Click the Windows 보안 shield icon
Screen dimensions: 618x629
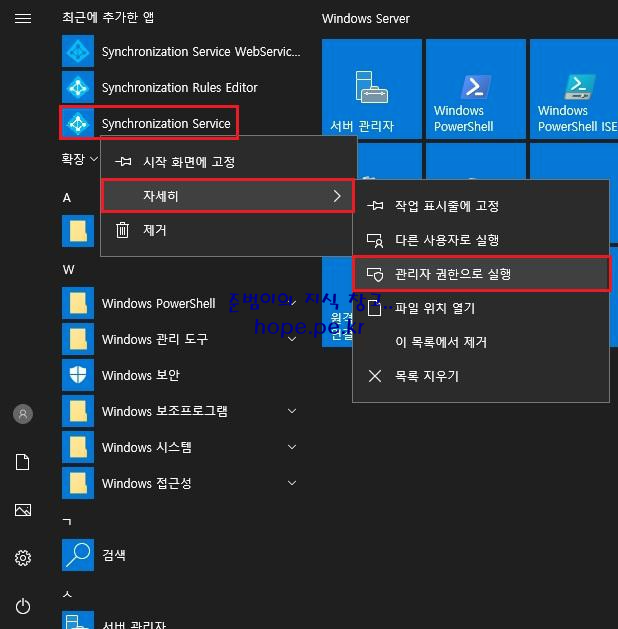pos(78,375)
